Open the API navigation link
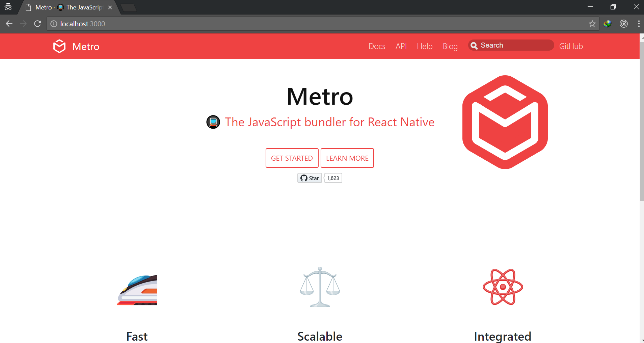The height and width of the screenshot is (343, 644). (x=401, y=46)
